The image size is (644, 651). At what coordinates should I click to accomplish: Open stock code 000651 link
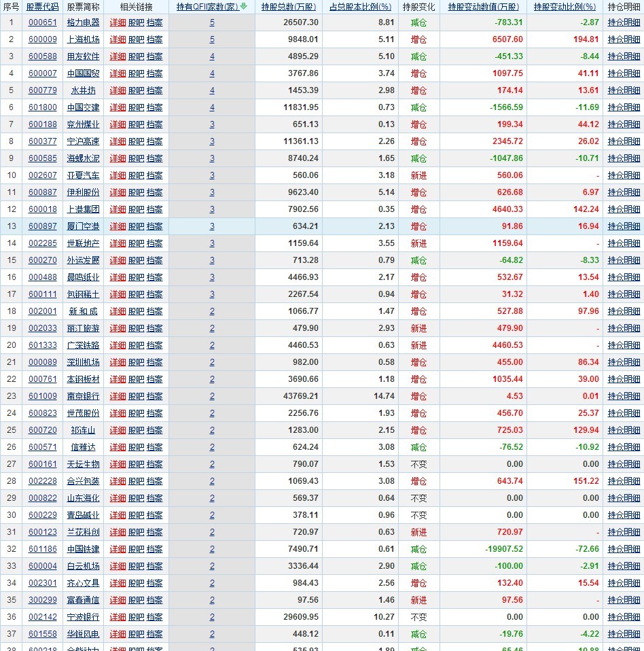(x=42, y=22)
